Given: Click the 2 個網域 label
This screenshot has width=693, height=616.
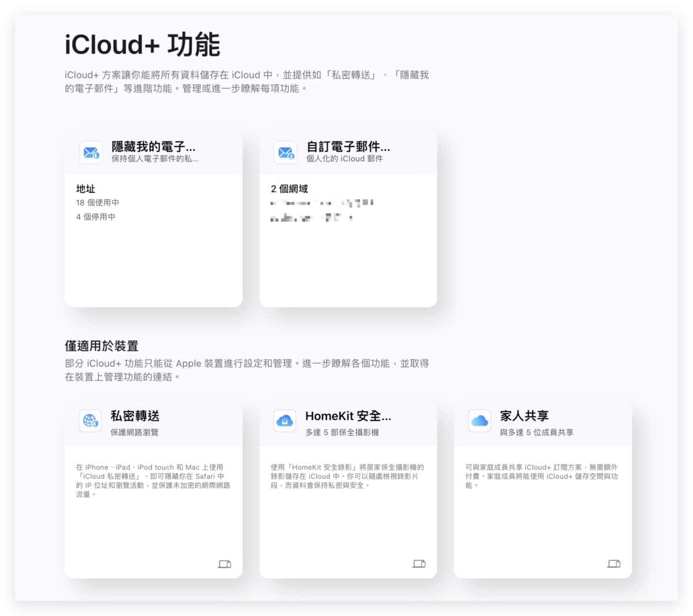Looking at the screenshot, I should 289,189.
